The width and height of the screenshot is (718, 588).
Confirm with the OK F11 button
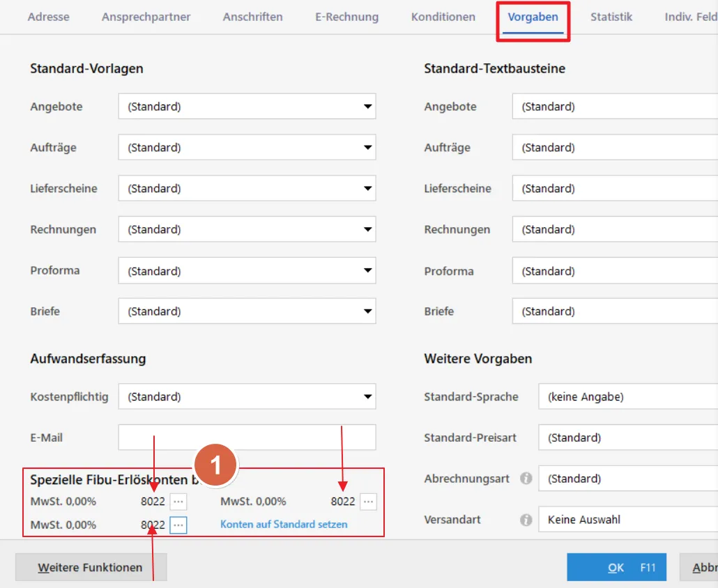pyautogui.click(x=616, y=568)
